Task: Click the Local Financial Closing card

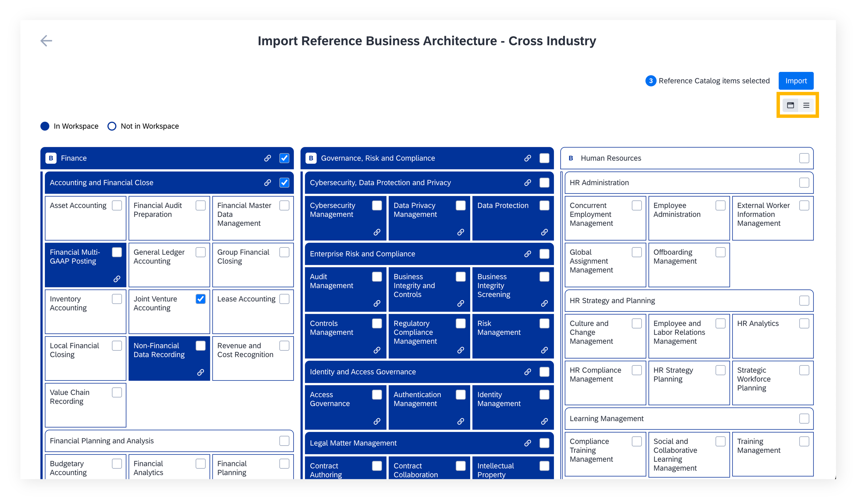Action: pos(85,358)
